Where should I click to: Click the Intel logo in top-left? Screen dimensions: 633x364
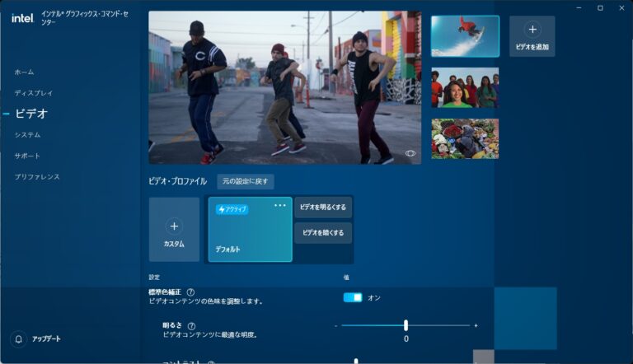21,18
